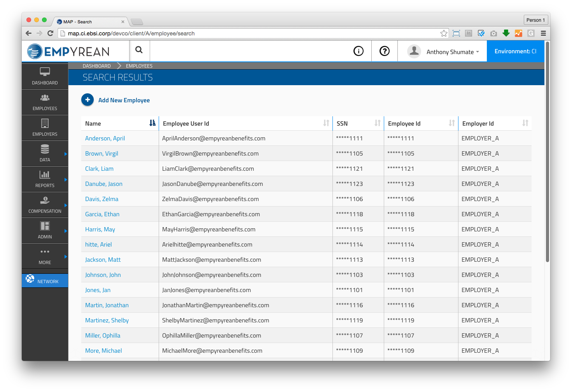
Task: Open Data section in the sidebar
Action: (x=45, y=154)
